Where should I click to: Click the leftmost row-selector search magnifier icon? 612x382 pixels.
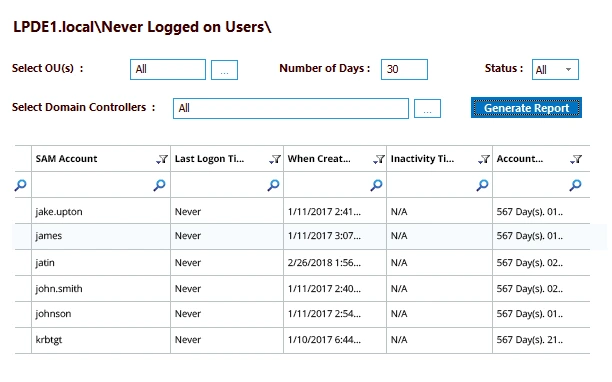click(20, 185)
